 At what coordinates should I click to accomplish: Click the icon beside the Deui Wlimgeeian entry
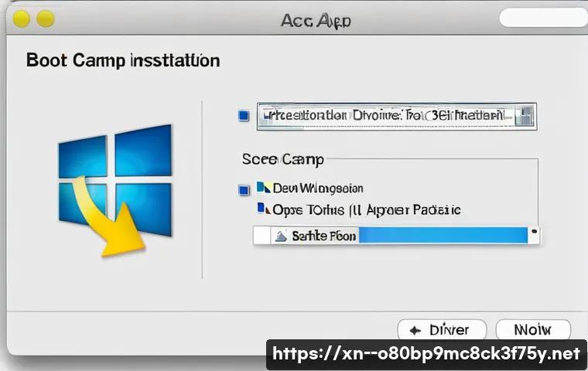click(x=262, y=188)
